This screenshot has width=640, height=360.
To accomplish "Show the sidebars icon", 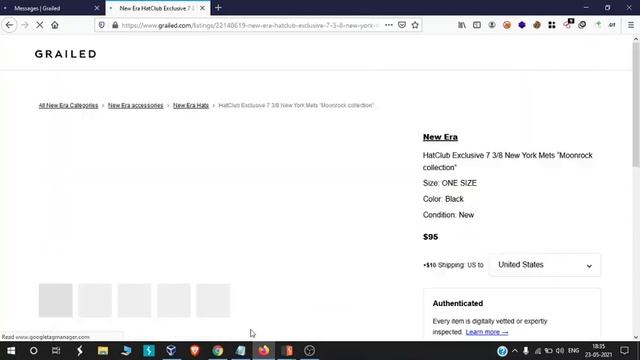I will (477, 25).
